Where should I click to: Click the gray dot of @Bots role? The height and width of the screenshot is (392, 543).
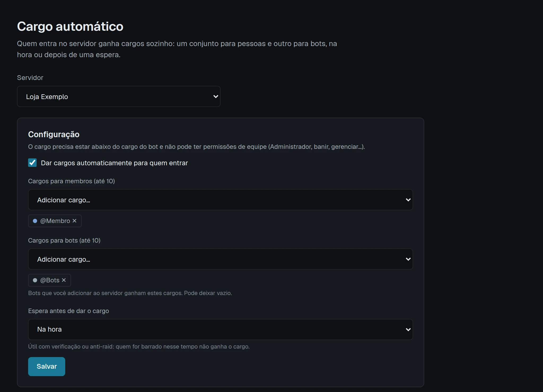35,280
